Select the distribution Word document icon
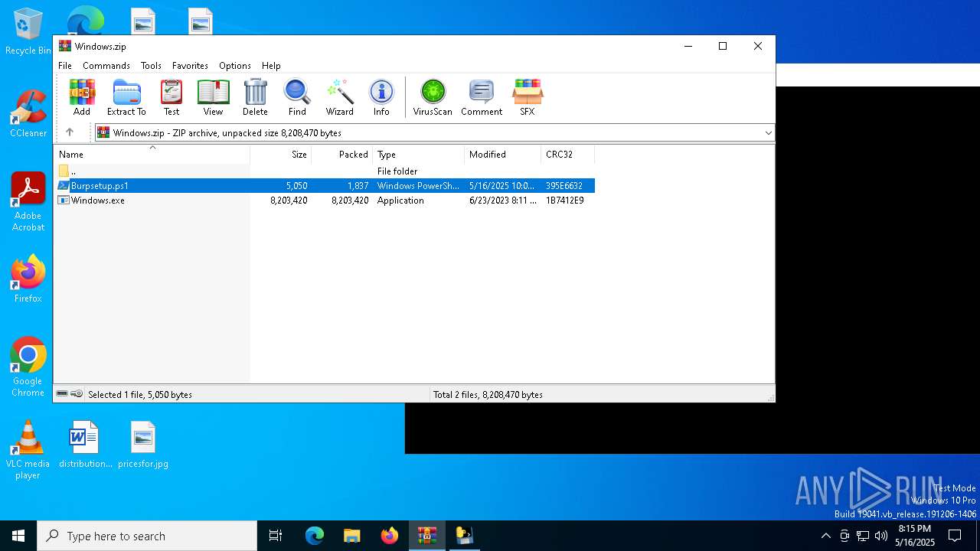Screen dimensions: 980x551 [85, 445]
